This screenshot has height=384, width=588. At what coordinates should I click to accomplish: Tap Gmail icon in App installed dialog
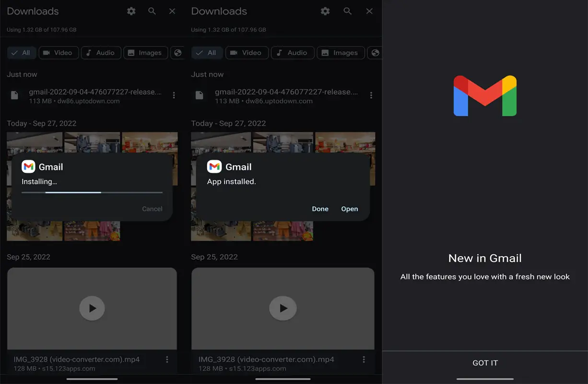point(214,167)
